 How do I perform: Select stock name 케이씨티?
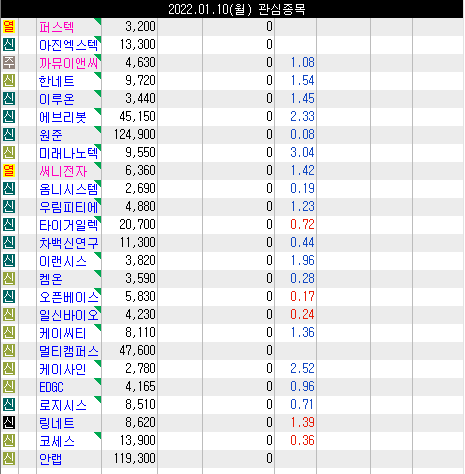coord(63,333)
